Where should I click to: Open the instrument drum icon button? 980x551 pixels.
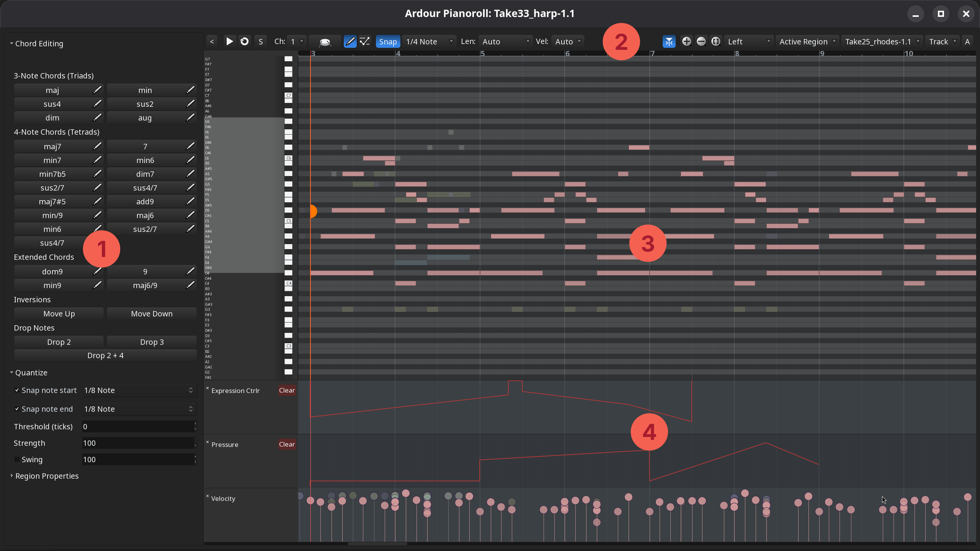tap(325, 41)
